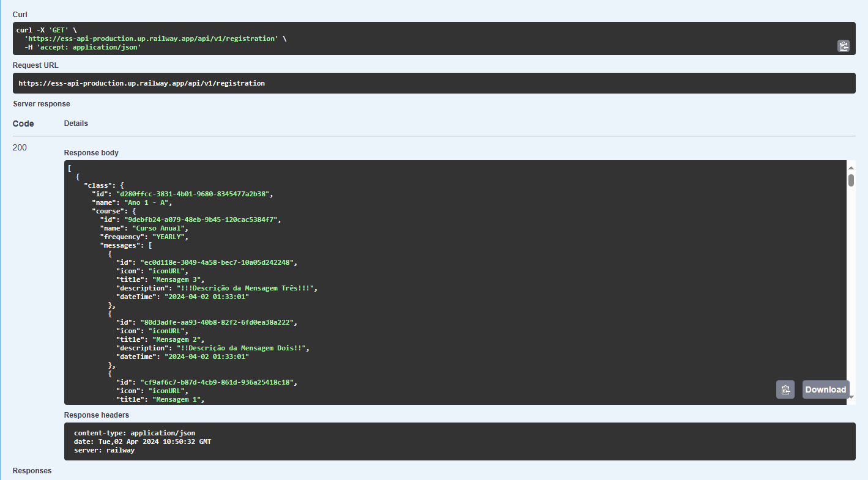
Task: Click the "Mensagem 2" title value
Action: tap(177, 339)
